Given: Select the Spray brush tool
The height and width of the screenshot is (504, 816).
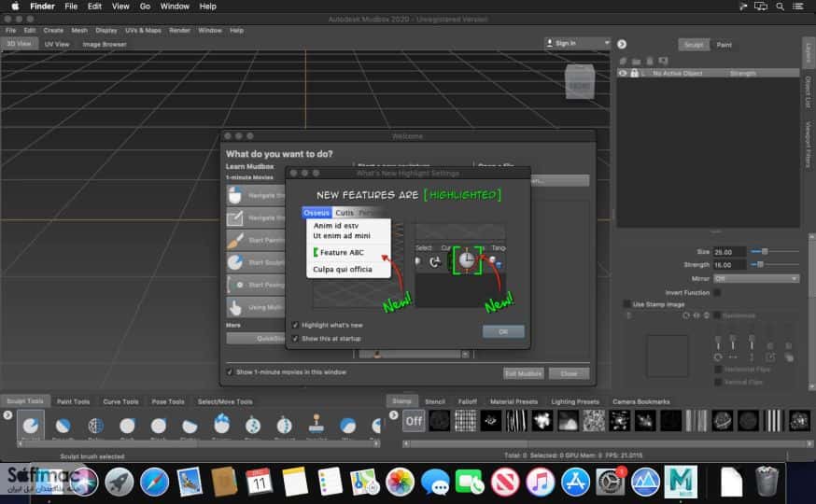Looking at the screenshot, I should point(253,426).
